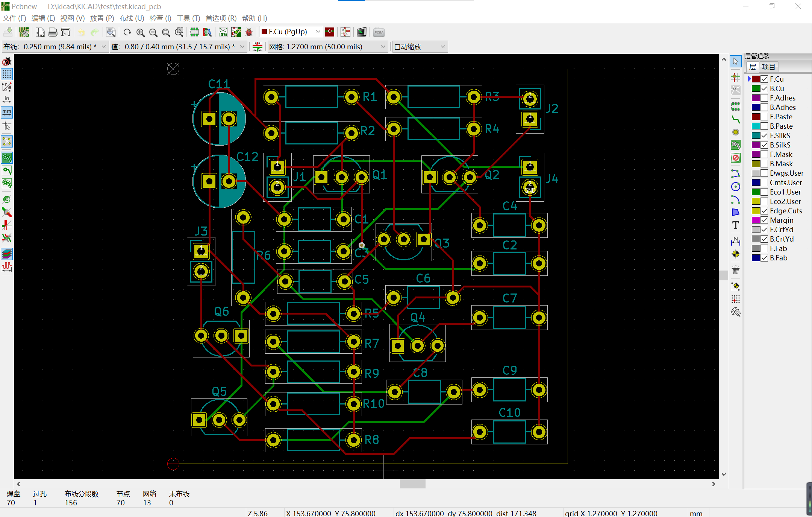
Task: Open the auto zoom dropdown
Action: coord(420,47)
